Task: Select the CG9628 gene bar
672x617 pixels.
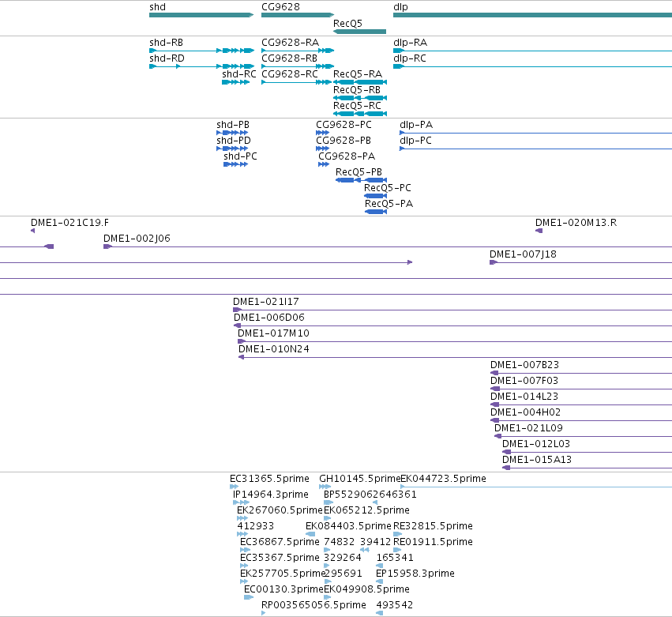Action: click(298, 15)
